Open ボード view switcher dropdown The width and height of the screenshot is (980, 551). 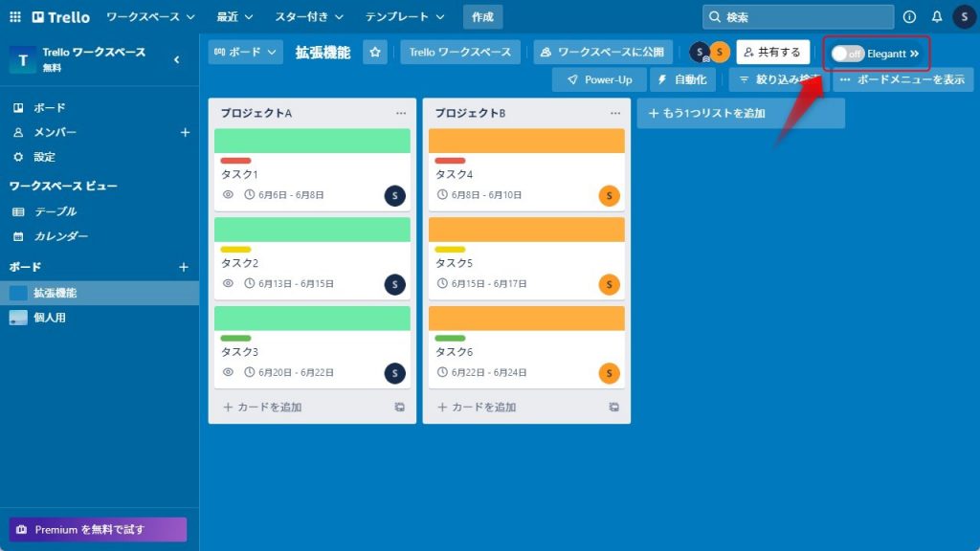[245, 52]
